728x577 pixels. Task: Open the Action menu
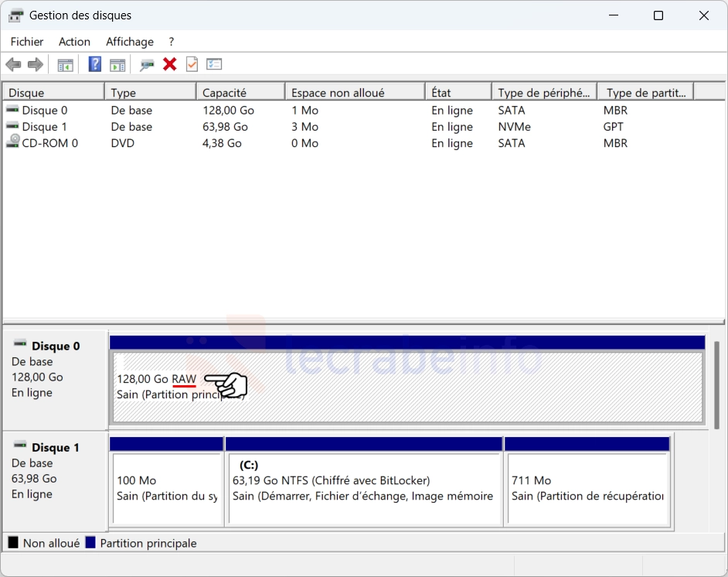coord(74,42)
